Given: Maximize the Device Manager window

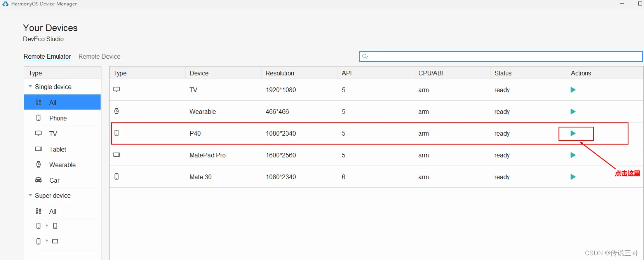Looking at the screenshot, I should pyautogui.click(x=640, y=3).
